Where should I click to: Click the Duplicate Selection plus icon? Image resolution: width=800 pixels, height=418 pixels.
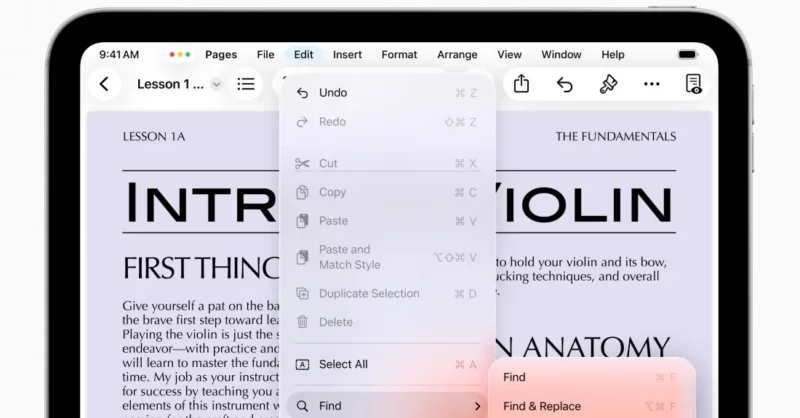[302, 293]
